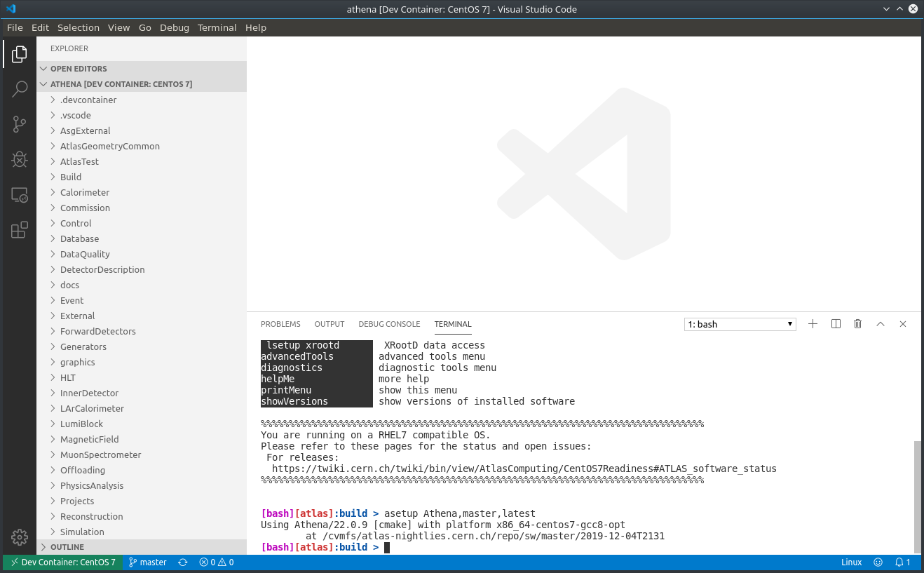
Task: Expand the Simulation folder
Action: coord(142,532)
